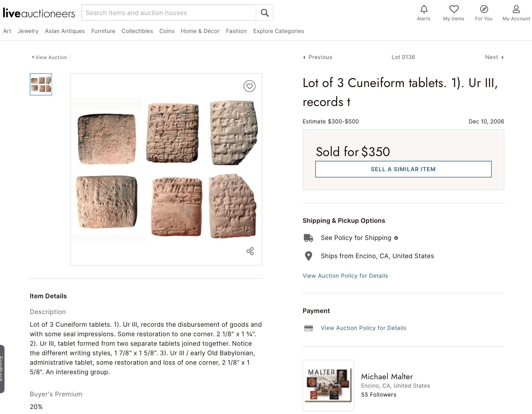Favorite this lot with heart button
532x414 pixels.
249,86
